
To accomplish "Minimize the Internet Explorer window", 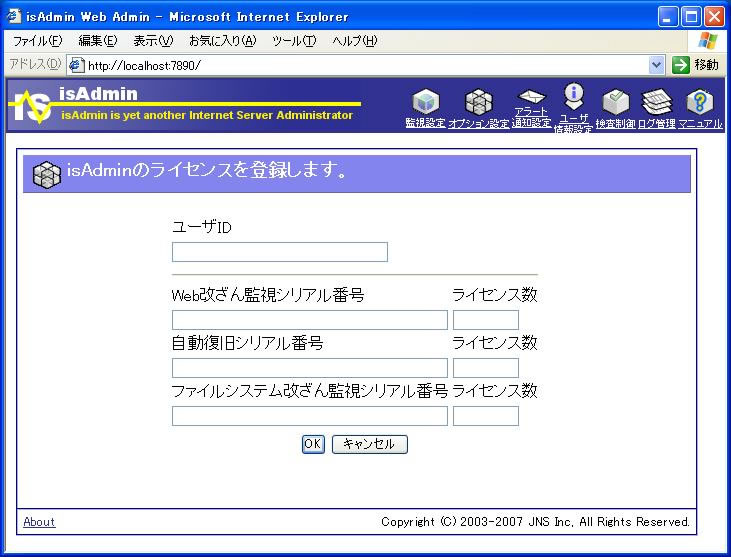I will pos(668,17).
